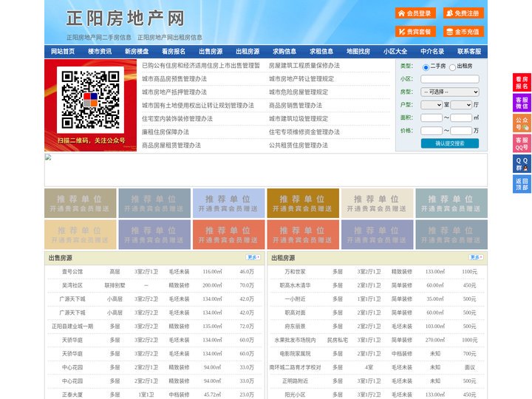Open 小区大全 navigation item
Screen dimensions: 532x399
(395, 52)
